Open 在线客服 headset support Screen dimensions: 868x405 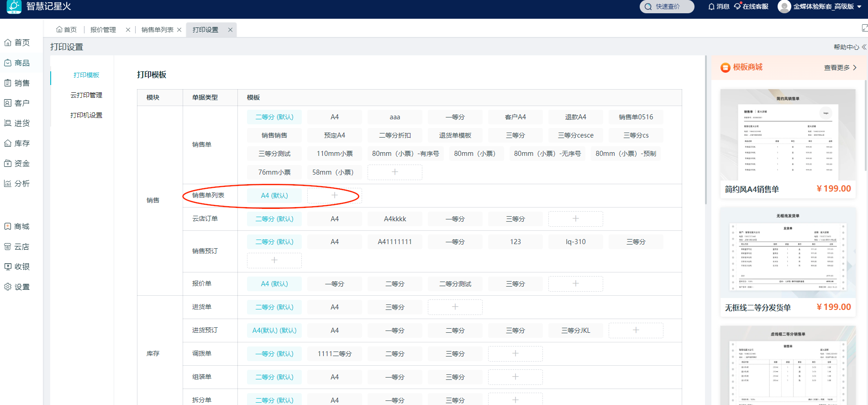[751, 6]
